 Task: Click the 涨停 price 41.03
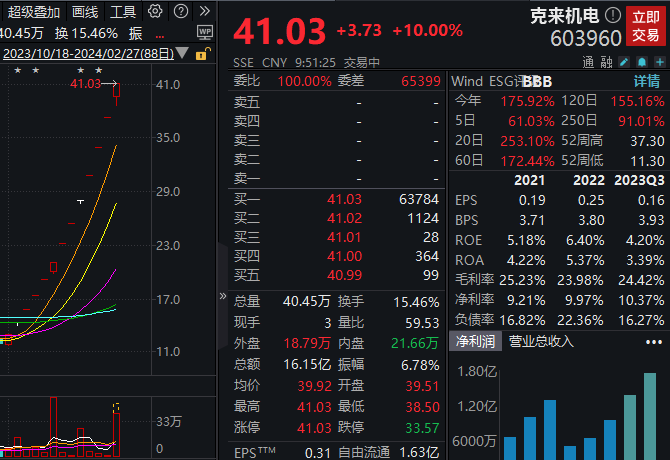(x=314, y=428)
